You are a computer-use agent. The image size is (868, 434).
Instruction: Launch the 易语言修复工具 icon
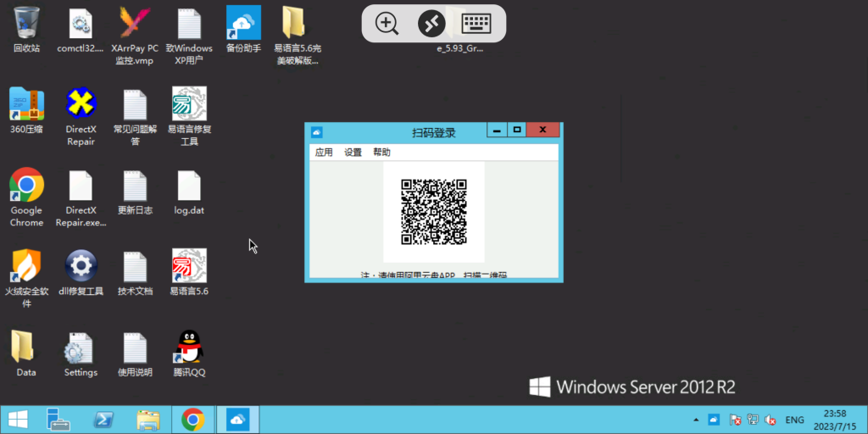pyautogui.click(x=189, y=103)
